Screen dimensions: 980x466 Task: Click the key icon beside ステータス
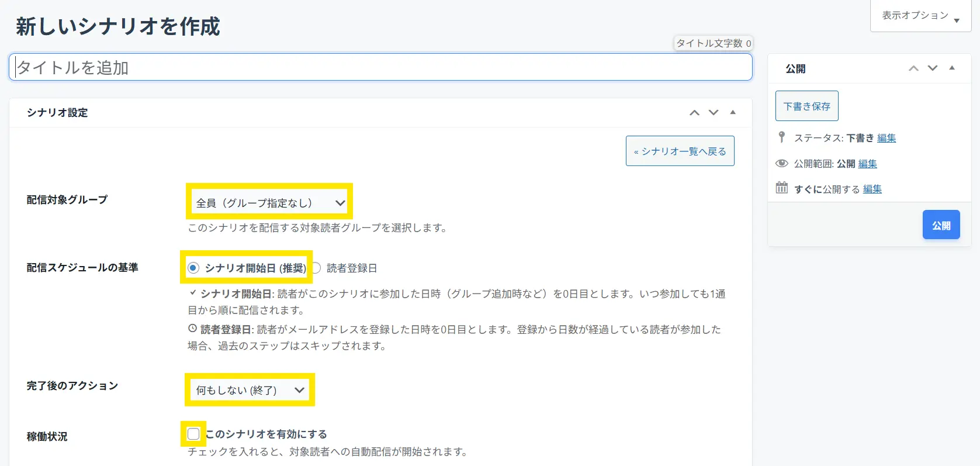click(x=781, y=137)
